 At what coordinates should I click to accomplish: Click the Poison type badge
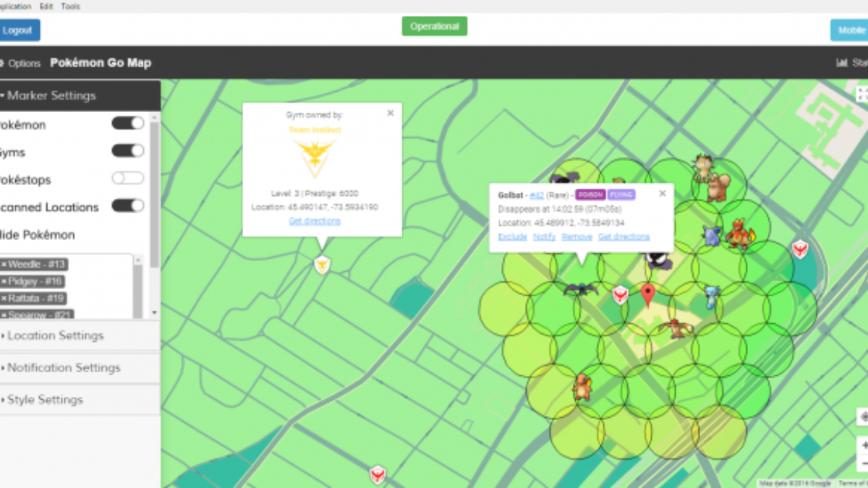click(590, 194)
